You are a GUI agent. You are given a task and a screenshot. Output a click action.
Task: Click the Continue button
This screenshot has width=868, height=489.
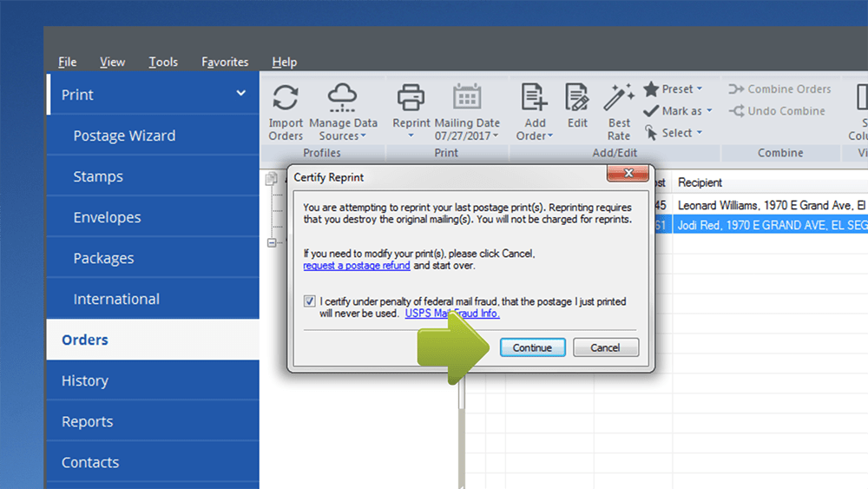533,347
